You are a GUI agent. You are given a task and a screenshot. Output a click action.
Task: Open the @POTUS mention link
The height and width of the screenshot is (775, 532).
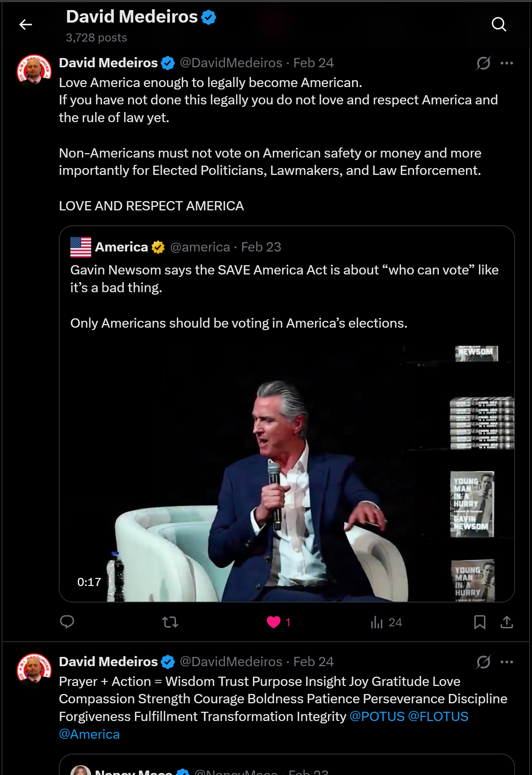pos(377,716)
